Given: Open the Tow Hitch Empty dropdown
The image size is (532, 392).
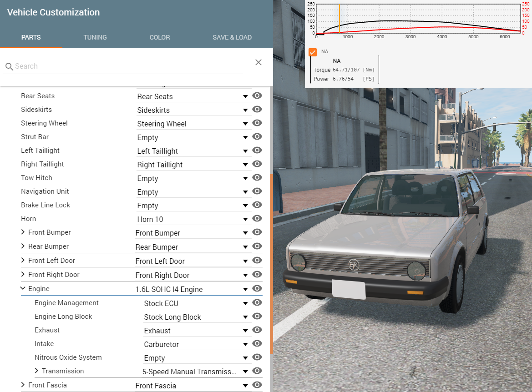Looking at the screenshot, I should pos(194,178).
